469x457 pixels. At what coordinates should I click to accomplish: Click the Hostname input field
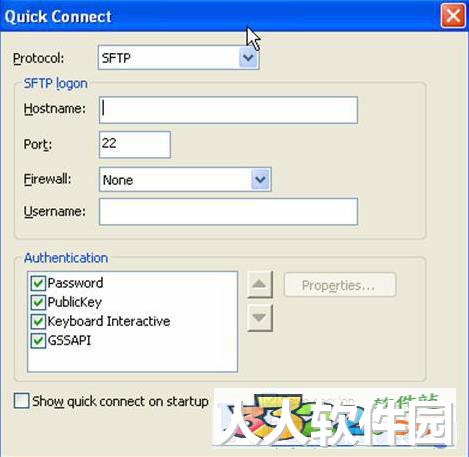(x=228, y=110)
